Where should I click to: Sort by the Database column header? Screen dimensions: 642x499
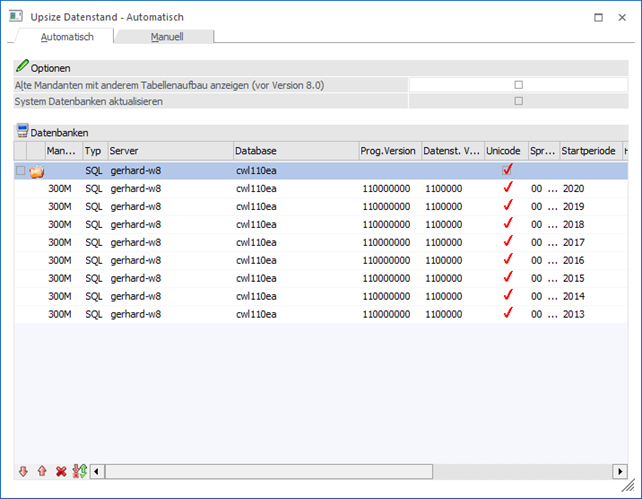(295, 150)
